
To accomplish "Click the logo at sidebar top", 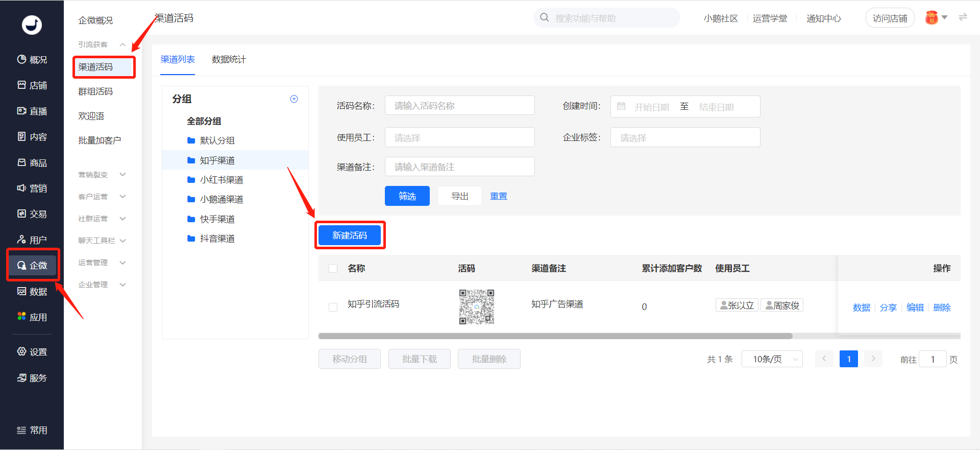I will tap(32, 25).
